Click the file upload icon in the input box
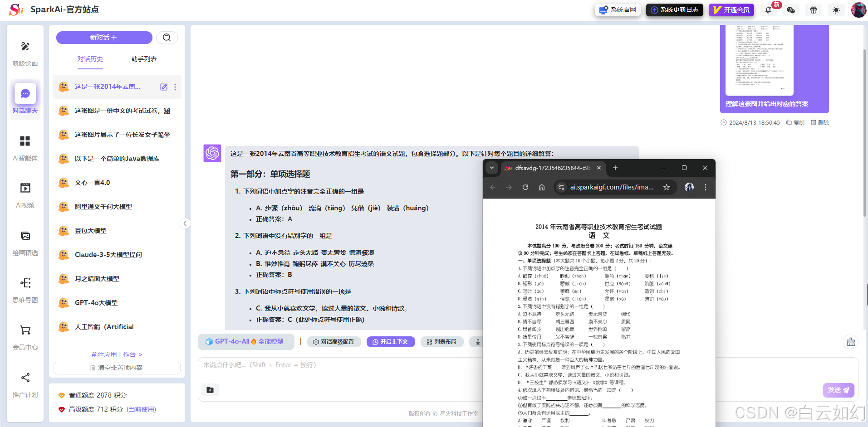 click(x=210, y=390)
